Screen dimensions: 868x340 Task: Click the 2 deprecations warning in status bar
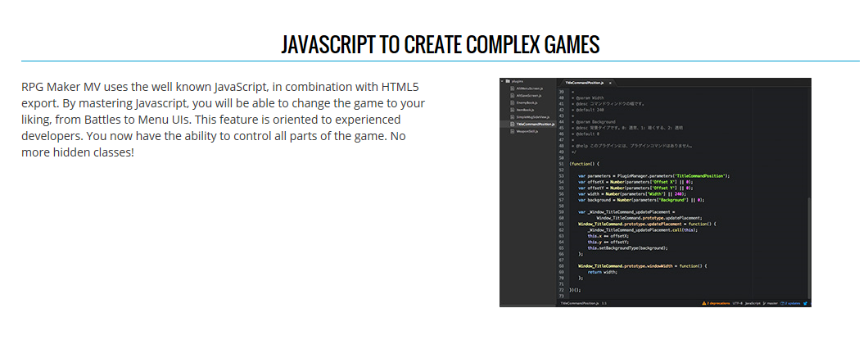coord(717,303)
